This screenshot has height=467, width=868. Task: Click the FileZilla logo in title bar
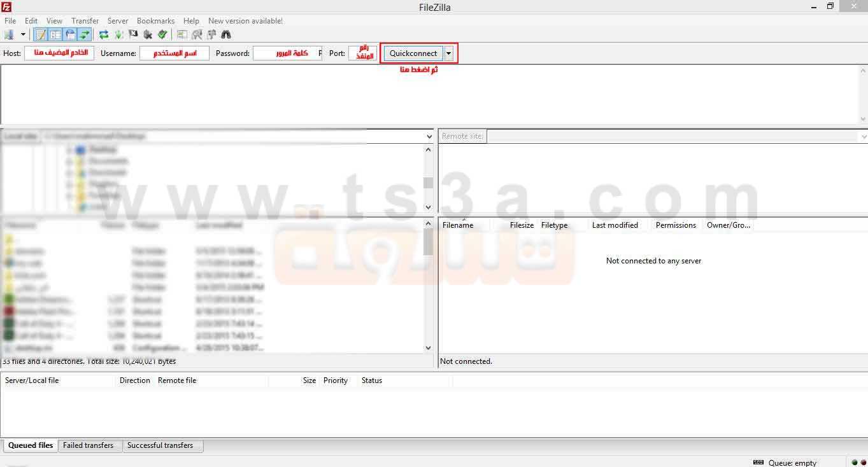(6, 6)
